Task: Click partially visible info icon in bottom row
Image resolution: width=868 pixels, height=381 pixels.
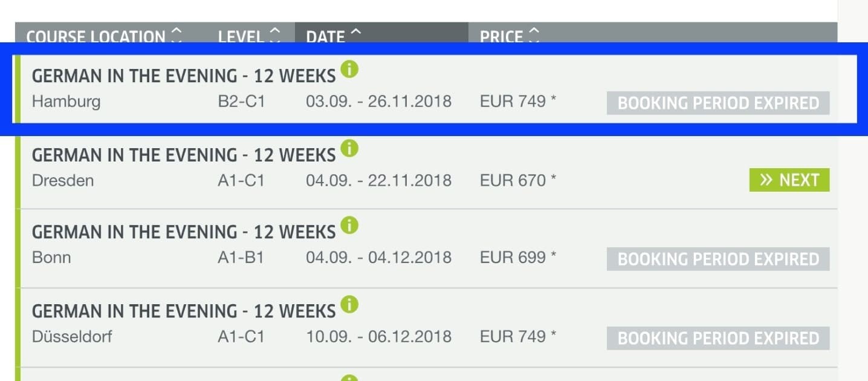Action: pos(349,378)
